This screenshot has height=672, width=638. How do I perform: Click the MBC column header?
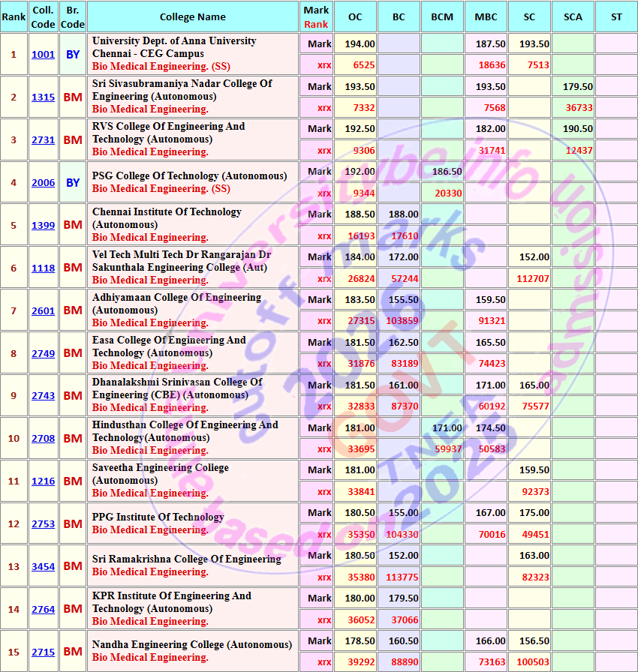click(486, 16)
